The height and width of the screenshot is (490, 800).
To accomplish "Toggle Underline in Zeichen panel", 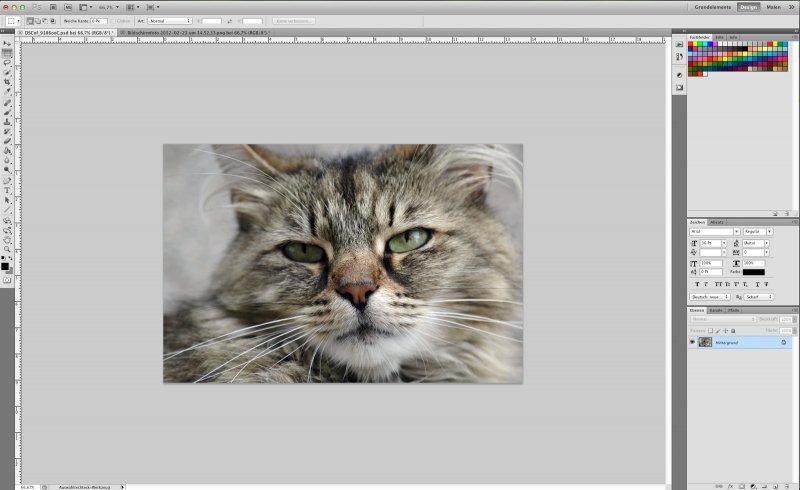I will pyautogui.click(x=758, y=284).
